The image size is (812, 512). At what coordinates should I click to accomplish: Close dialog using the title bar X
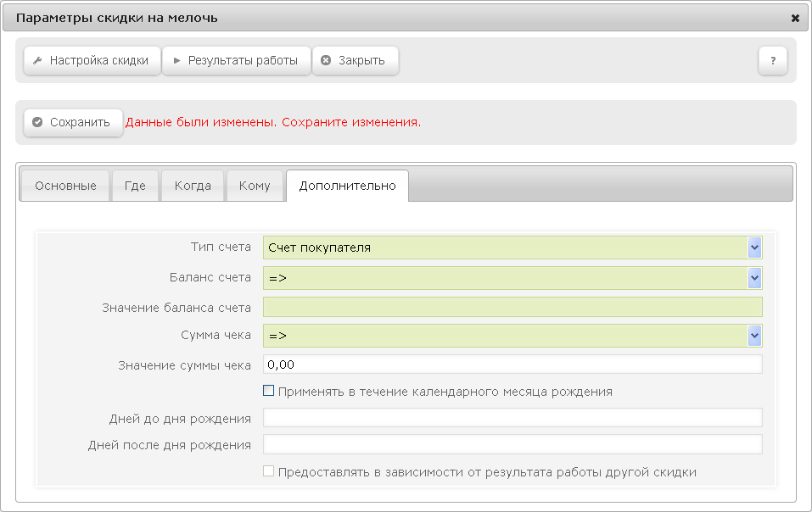(x=795, y=18)
